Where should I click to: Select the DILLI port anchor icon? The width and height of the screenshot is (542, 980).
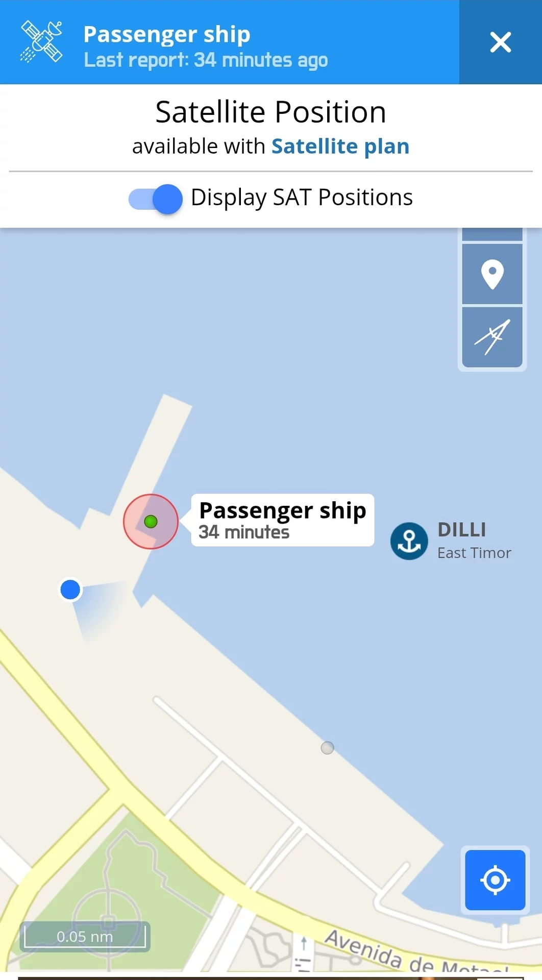click(409, 541)
